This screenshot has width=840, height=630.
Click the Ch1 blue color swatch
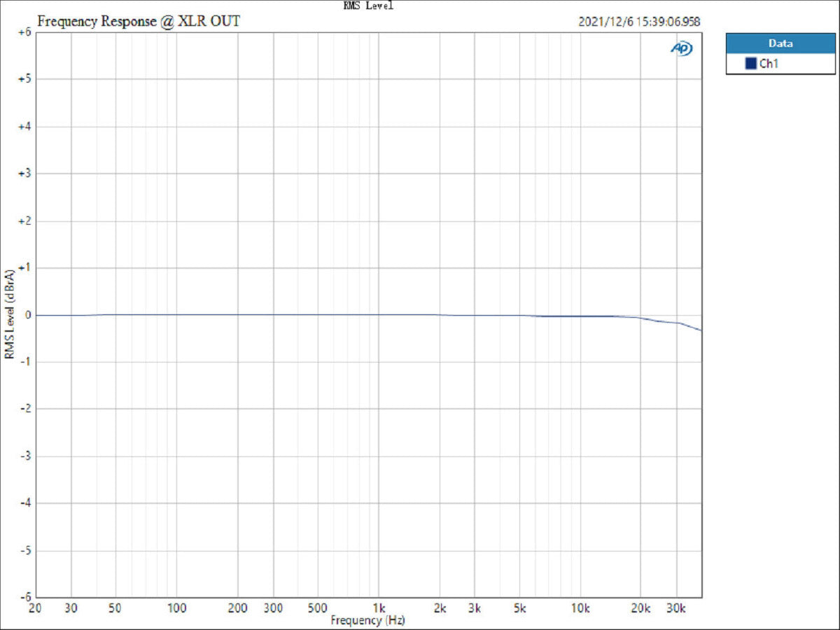click(750, 64)
